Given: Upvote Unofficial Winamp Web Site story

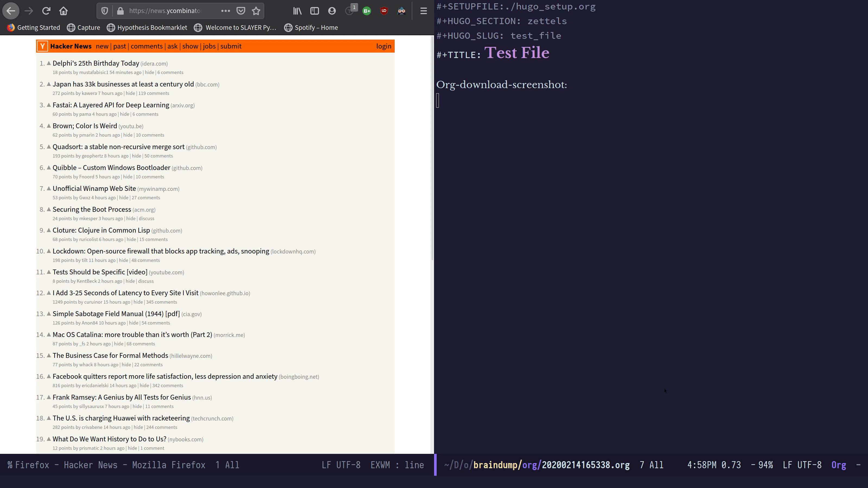Looking at the screenshot, I should pyautogui.click(x=49, y=188).
